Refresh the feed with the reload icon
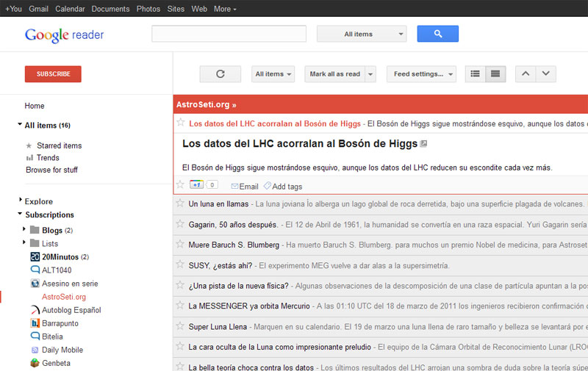Image resolution: width=588 pixels, height=371 pixels. coord(220,73)
